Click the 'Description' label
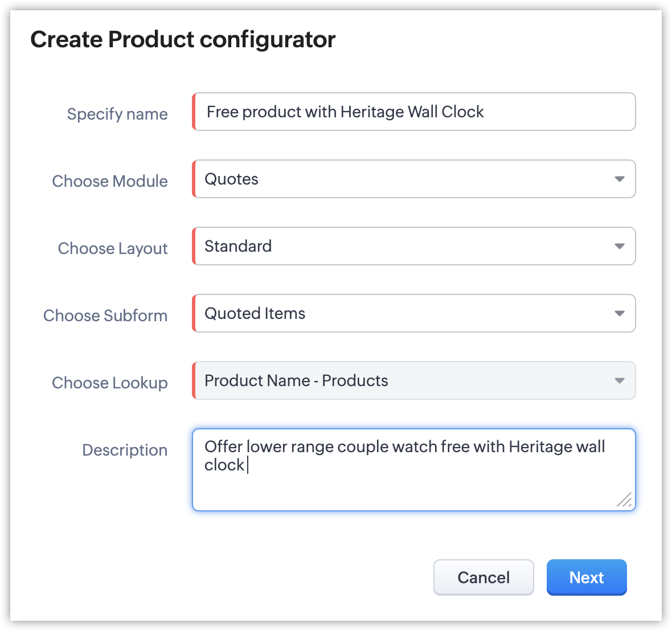The height and width of the screenshot is (631, 672). [125, 450]
